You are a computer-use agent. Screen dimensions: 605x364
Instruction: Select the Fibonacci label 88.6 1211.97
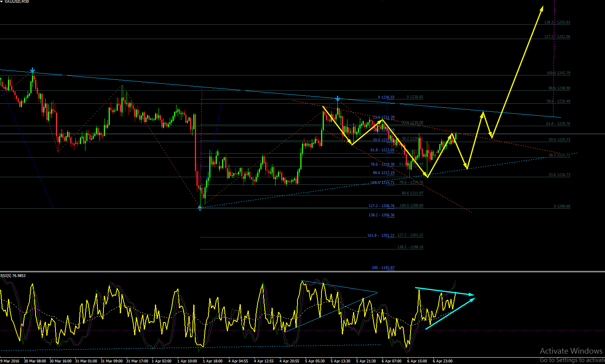[413, 193]
